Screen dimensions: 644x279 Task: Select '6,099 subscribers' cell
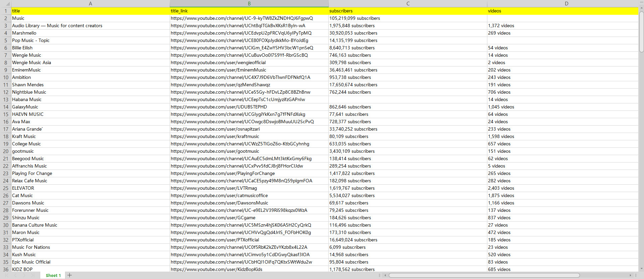click(x=408, y=247)
